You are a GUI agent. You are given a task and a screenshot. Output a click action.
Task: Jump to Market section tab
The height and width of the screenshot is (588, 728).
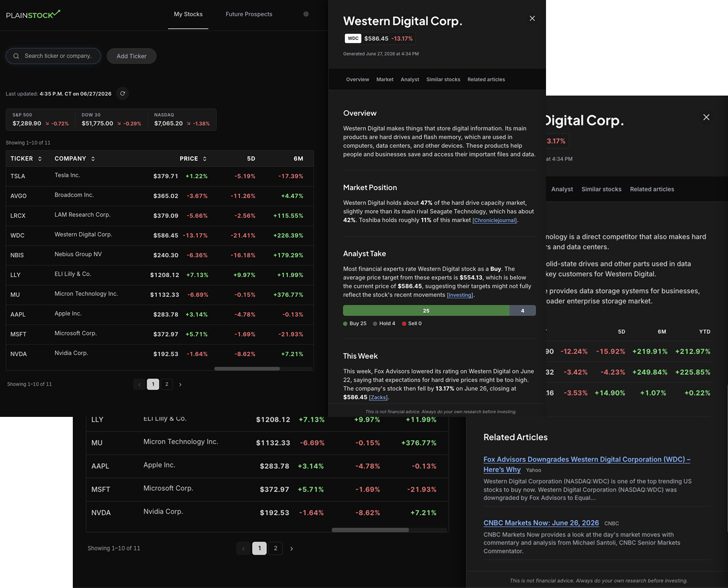384,79
